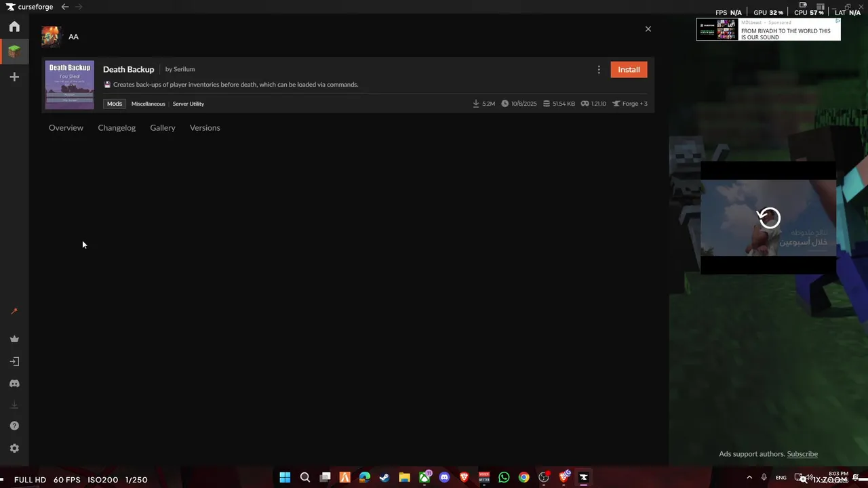Click the sign-in icon in sidebar

click(14, 362)
